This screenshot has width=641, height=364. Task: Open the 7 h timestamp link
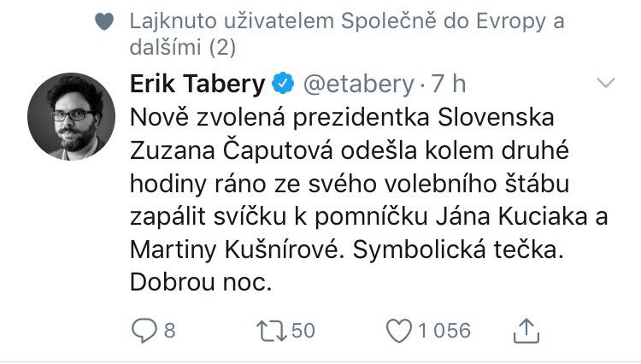coord(449,84)
